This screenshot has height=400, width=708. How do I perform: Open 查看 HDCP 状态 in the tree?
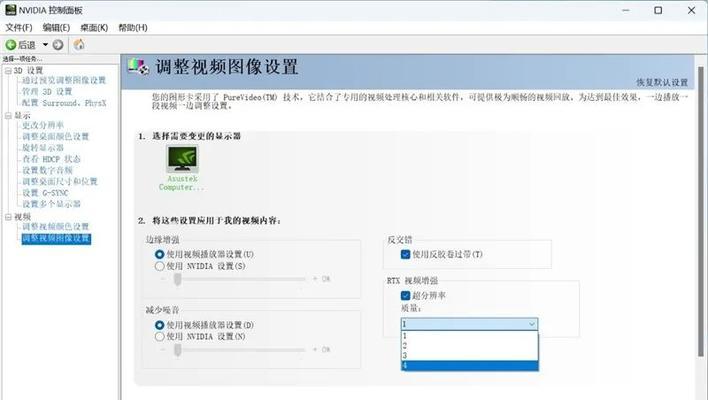(51, 159)
